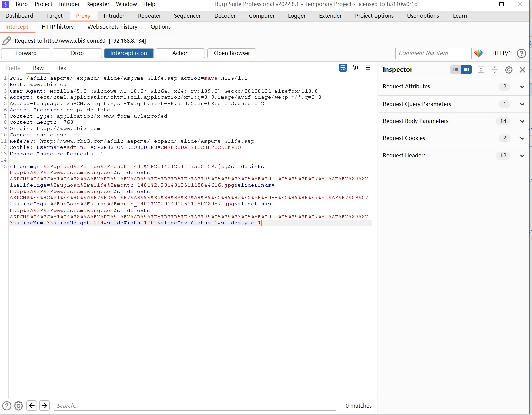Switch editor to Pretty view
This screenshot has width=532, height=415.
(x=13, y=68)
